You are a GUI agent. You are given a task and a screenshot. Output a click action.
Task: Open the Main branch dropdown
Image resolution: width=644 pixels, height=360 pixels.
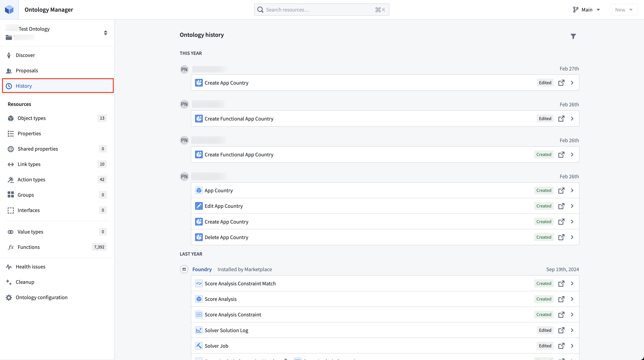pos(587,9)
